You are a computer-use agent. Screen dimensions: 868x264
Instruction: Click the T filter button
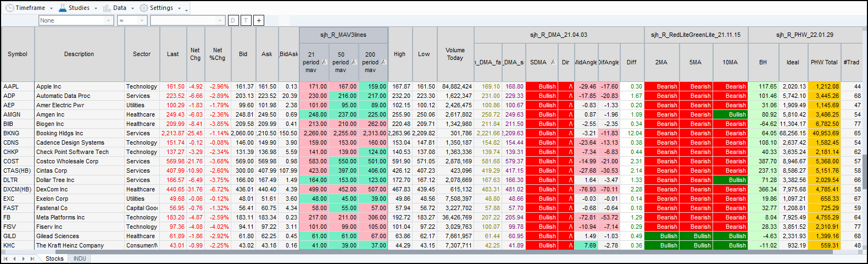click(x=246, y=20)
